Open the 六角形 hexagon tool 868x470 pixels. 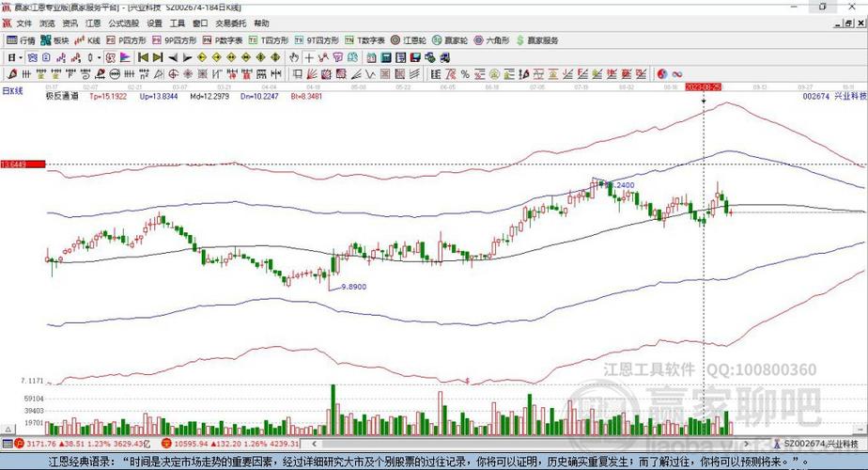[491, 40]
